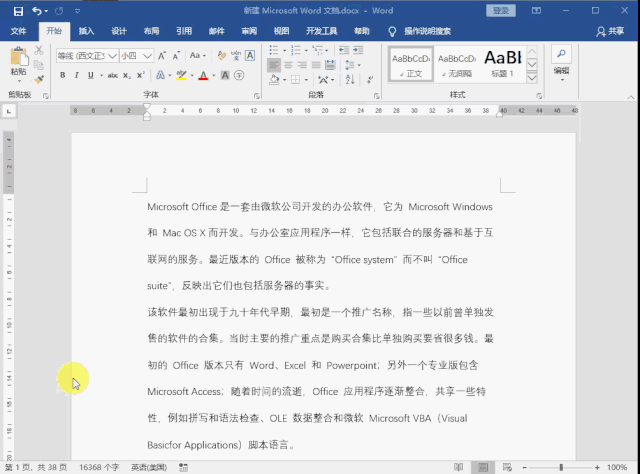Image resolution: width=640 pixels, height=474 pixels.
Task: Customize the Quick Access Toolbar
Action: 78,11
